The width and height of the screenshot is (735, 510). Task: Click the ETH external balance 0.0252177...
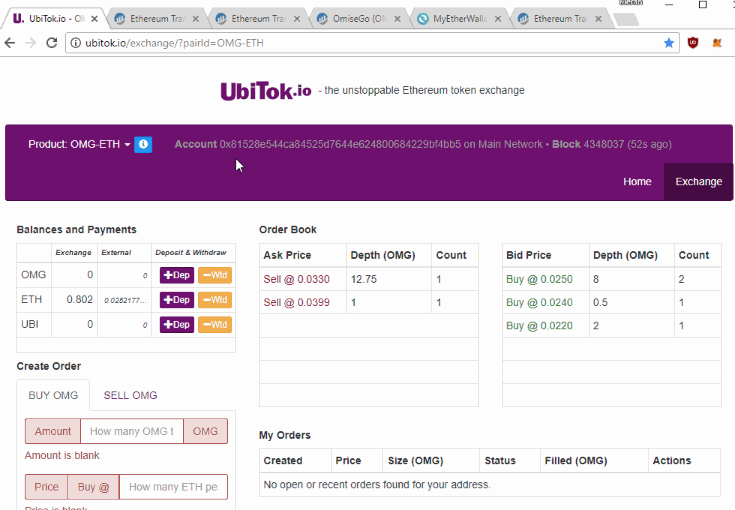point(125,300)
